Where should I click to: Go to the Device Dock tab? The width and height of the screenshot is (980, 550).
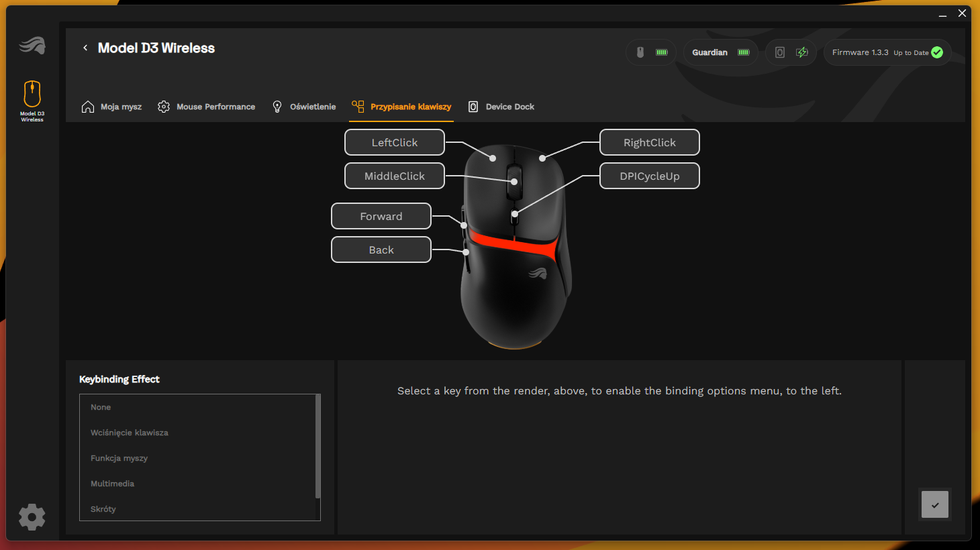501,107
